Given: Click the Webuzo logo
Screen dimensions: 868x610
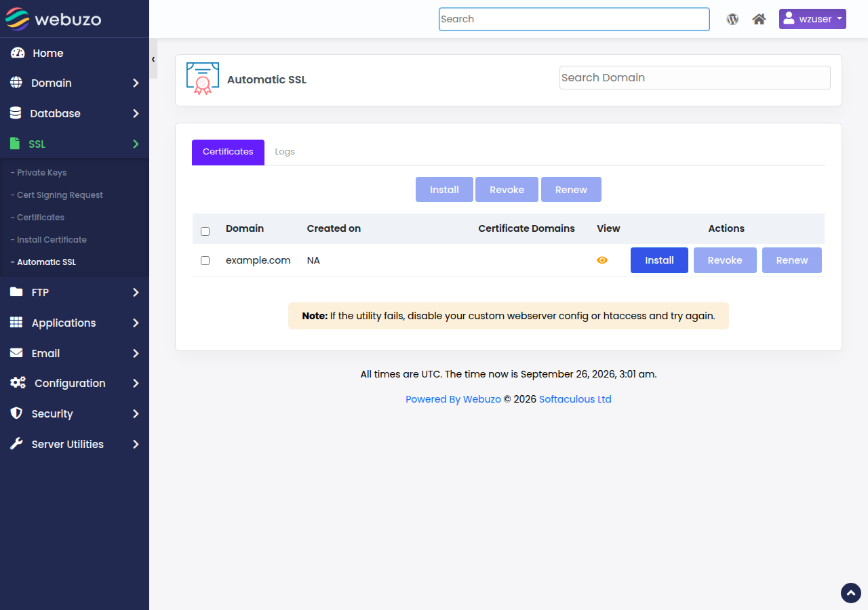Looking at the screenshot, I should 53,19.
